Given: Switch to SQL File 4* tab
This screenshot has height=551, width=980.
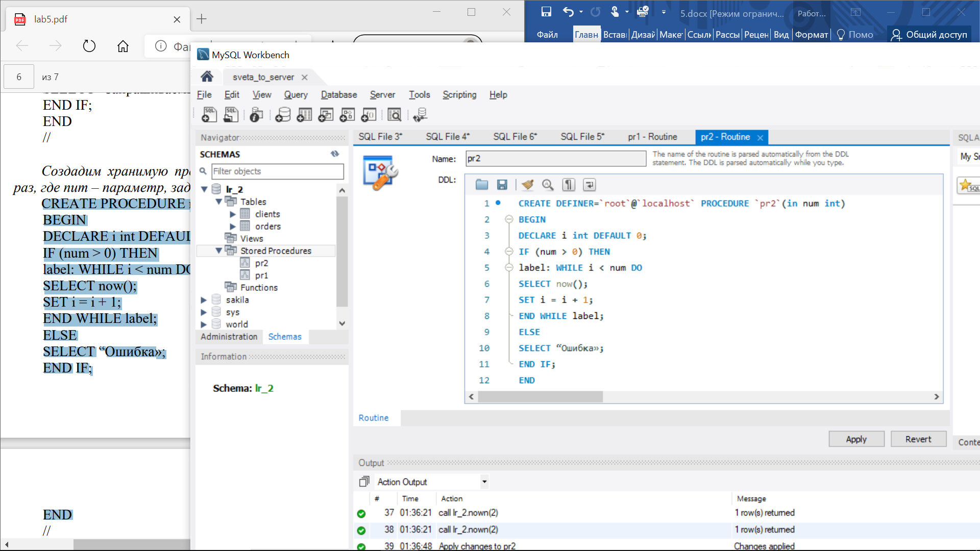Looking at the screenshot, I should coord(448,137).
